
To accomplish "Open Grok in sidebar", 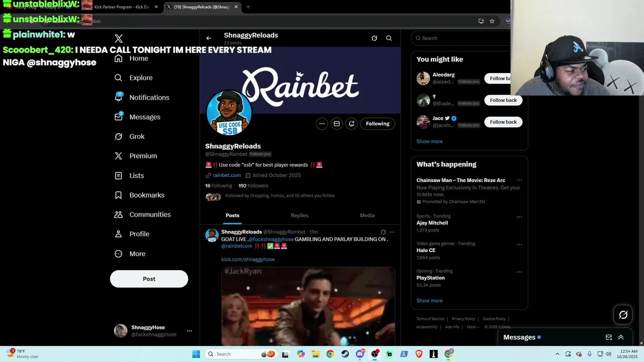I will tap(129, 137).
